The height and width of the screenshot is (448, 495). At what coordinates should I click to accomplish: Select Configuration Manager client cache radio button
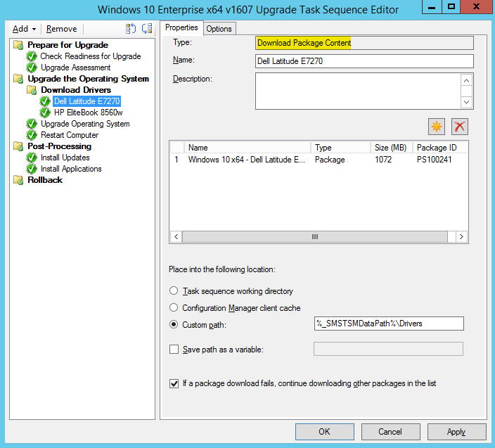[x=174, y=308]
